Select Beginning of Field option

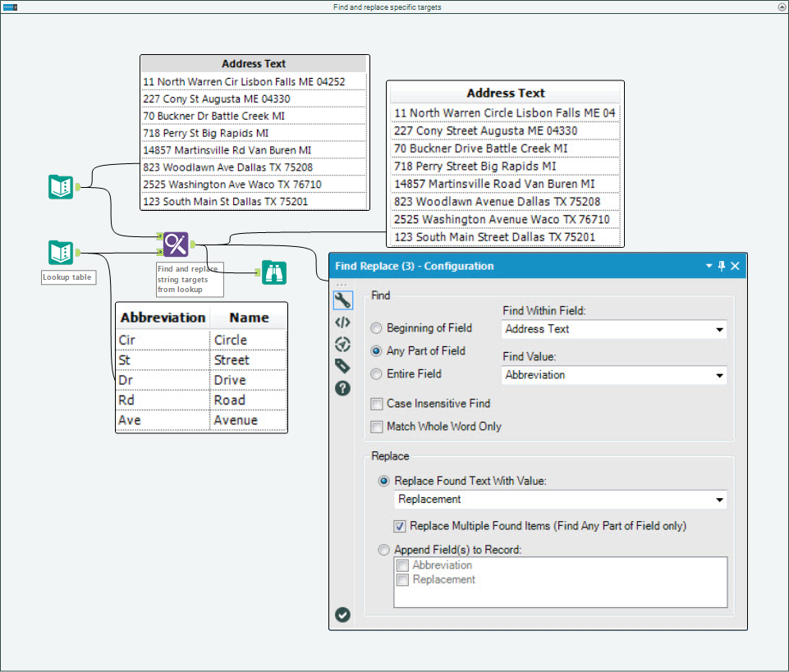point(376,328)
